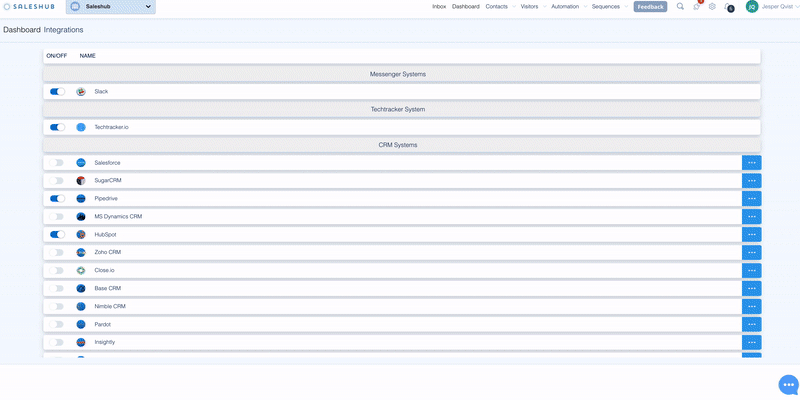Open the more options button for SugarCRM
Viewport: 800px width, 400px height.
pos(752,181)
